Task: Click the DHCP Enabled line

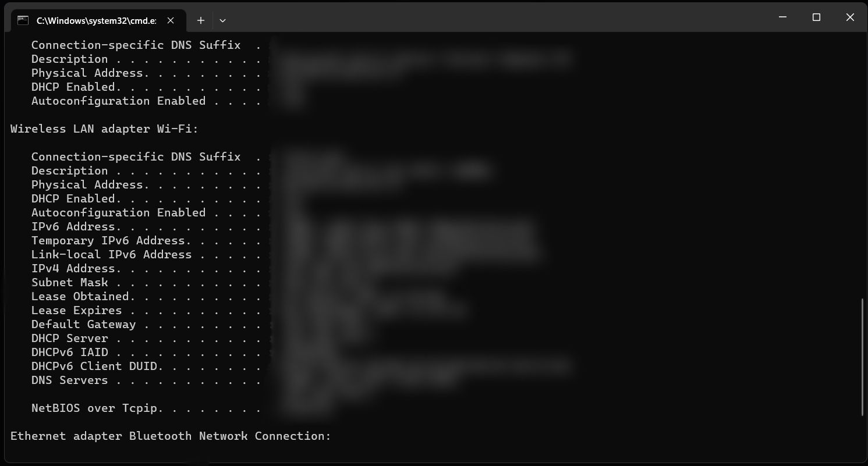Action: (x=76, y=198)
